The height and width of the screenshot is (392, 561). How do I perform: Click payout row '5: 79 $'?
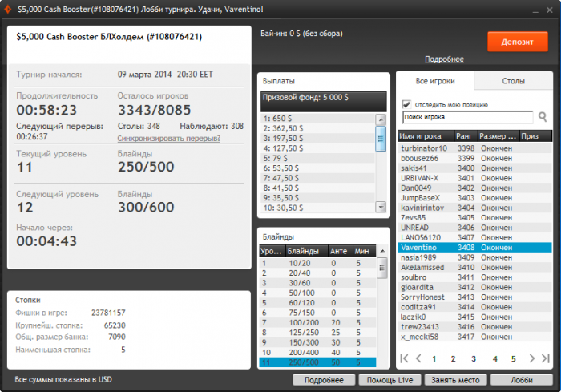tap(317, 158)
